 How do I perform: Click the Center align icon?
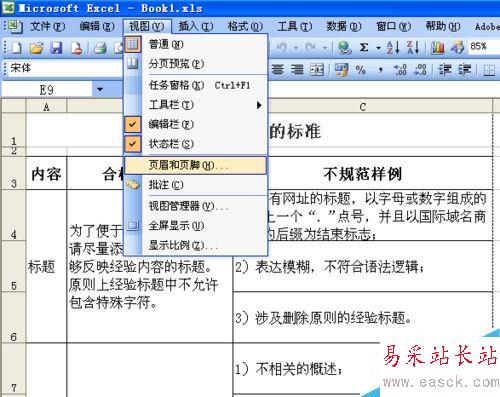[x=277, y=69]
